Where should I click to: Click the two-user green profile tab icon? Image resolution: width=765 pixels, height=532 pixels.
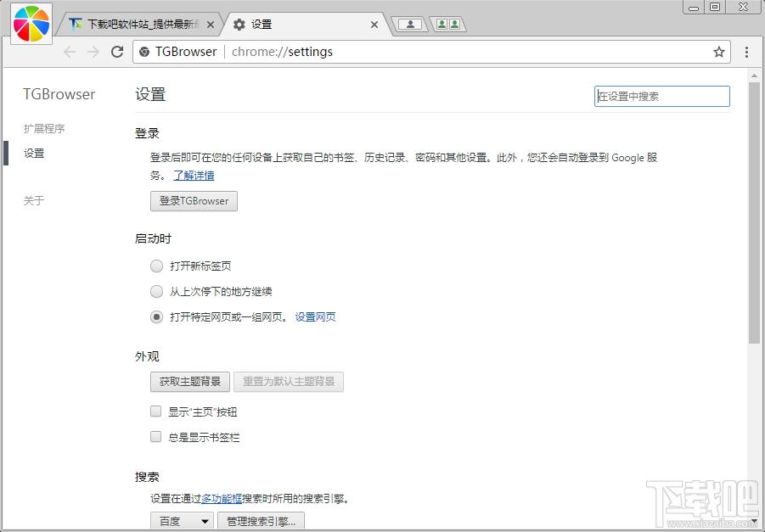pos(447,24)
